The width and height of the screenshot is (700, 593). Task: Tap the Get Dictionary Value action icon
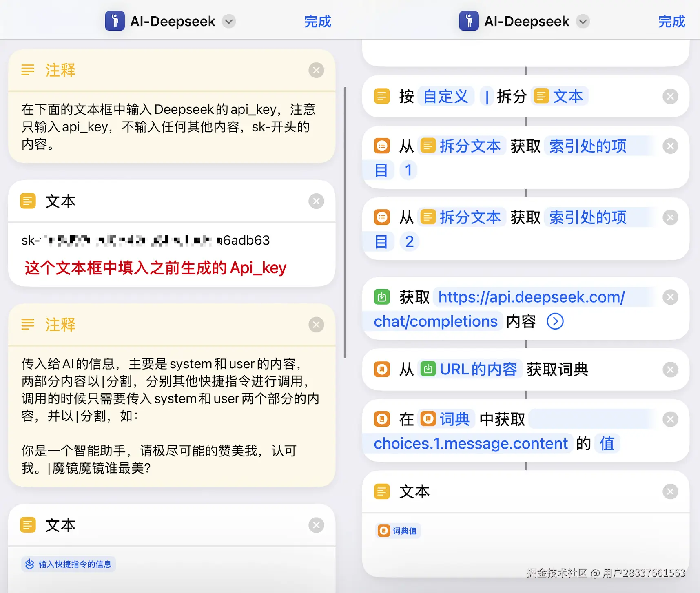coord(381,419)
